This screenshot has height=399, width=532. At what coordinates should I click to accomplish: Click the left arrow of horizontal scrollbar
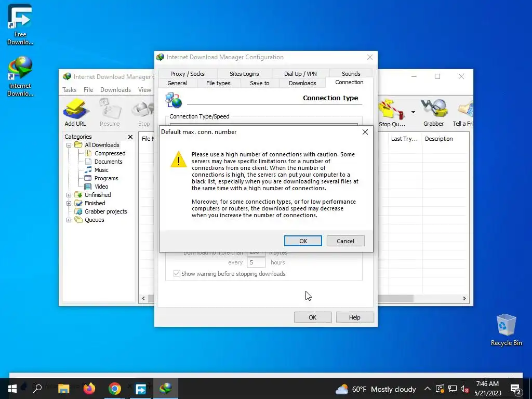(143, 298)
